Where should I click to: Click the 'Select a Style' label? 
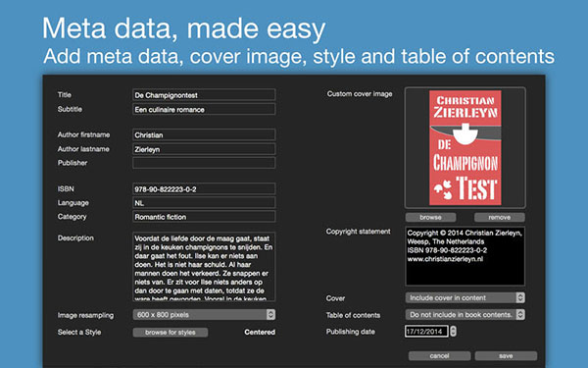(79, 333)
